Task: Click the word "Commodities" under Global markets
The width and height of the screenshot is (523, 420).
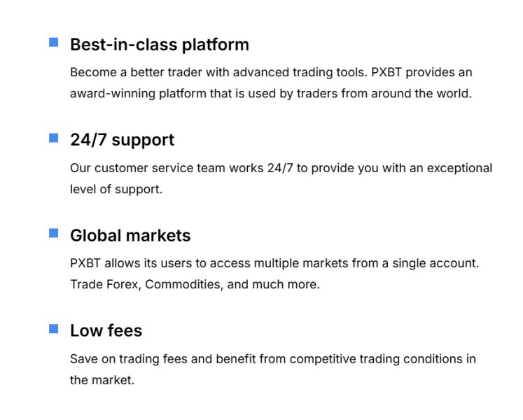Action: (x=178, y=284)
